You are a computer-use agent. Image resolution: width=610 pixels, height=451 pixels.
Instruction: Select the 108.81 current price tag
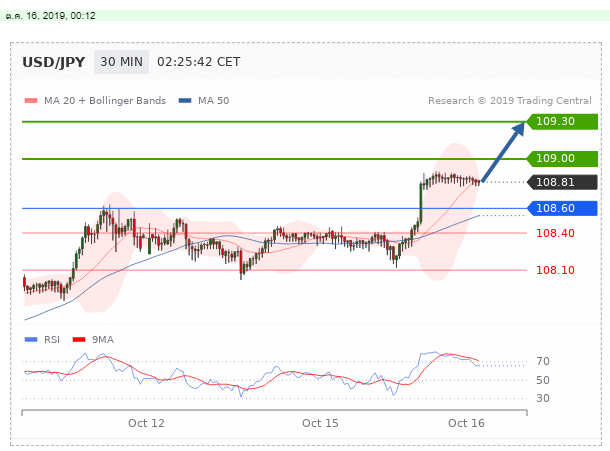tap(563, 182)
